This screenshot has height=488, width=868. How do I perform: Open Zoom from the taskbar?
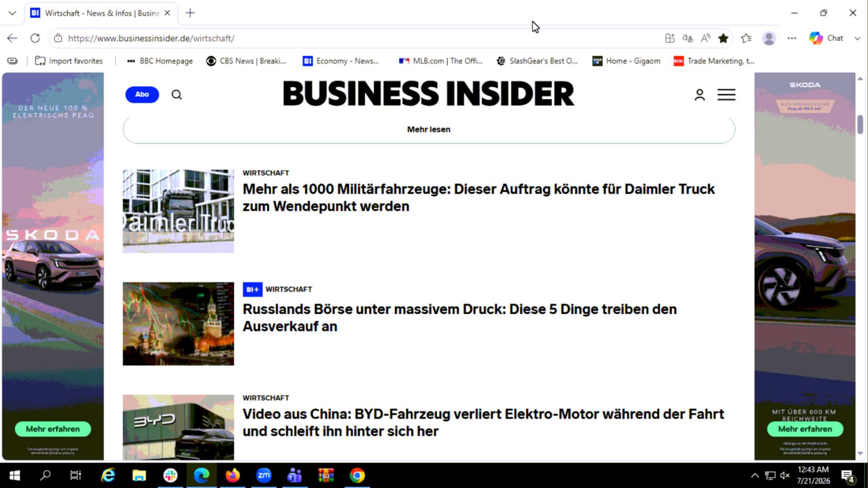point(264,475)
